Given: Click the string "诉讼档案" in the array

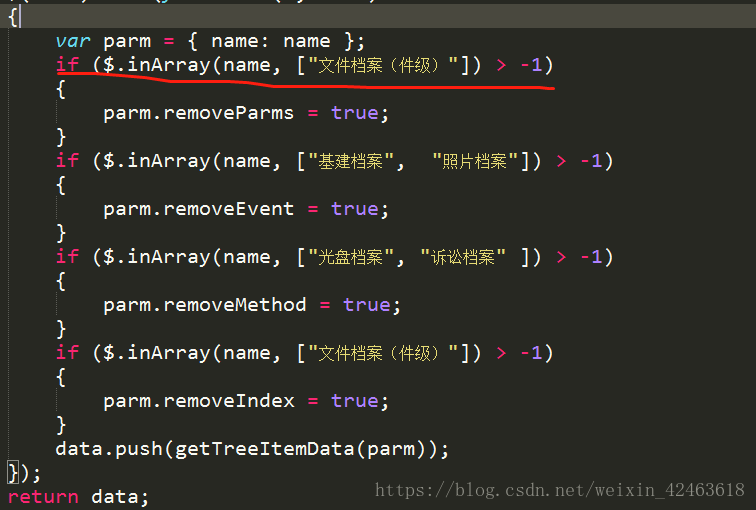Looking at the screenshot, I should [463, 257].
